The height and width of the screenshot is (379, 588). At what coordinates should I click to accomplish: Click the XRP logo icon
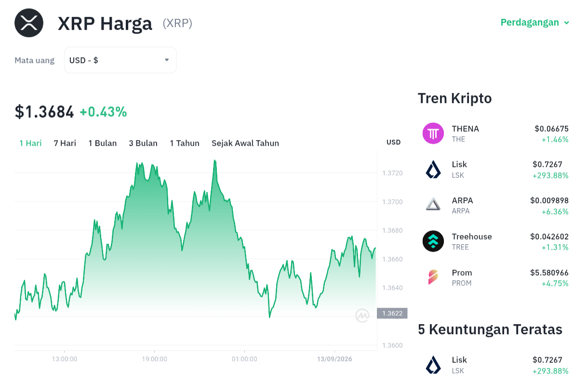pyautogui.click(x=29, y=23)
